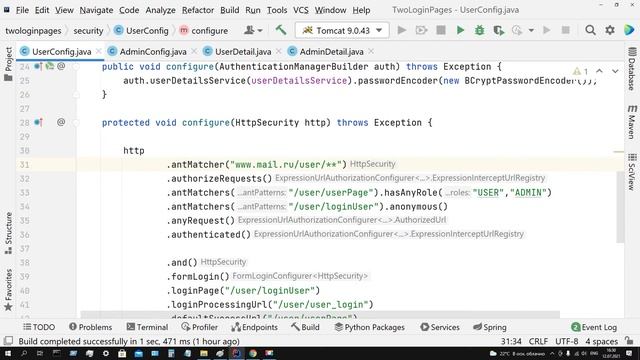Close the AdminConfig.java tab
Screen dimensions: 640x360
click(194, 51)
